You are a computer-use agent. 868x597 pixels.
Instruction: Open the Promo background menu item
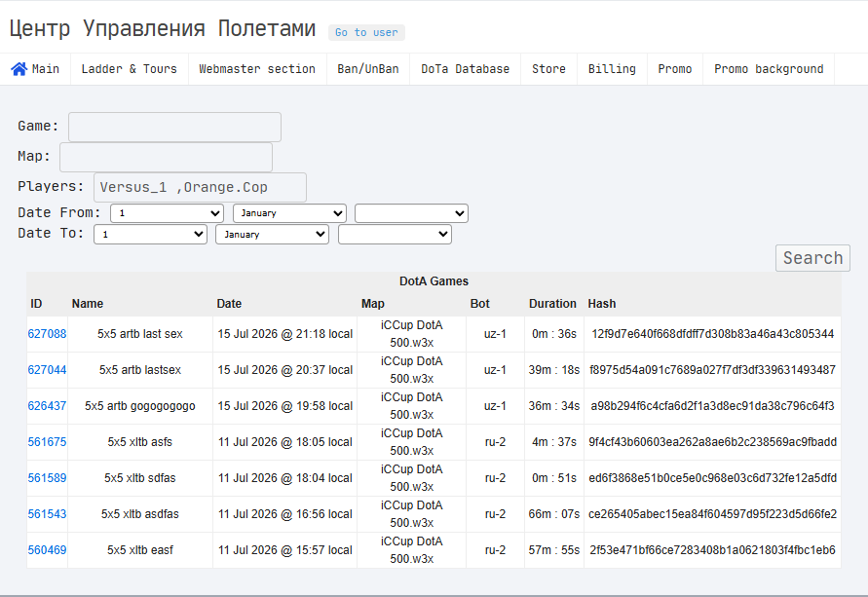[x=769, y=69]
